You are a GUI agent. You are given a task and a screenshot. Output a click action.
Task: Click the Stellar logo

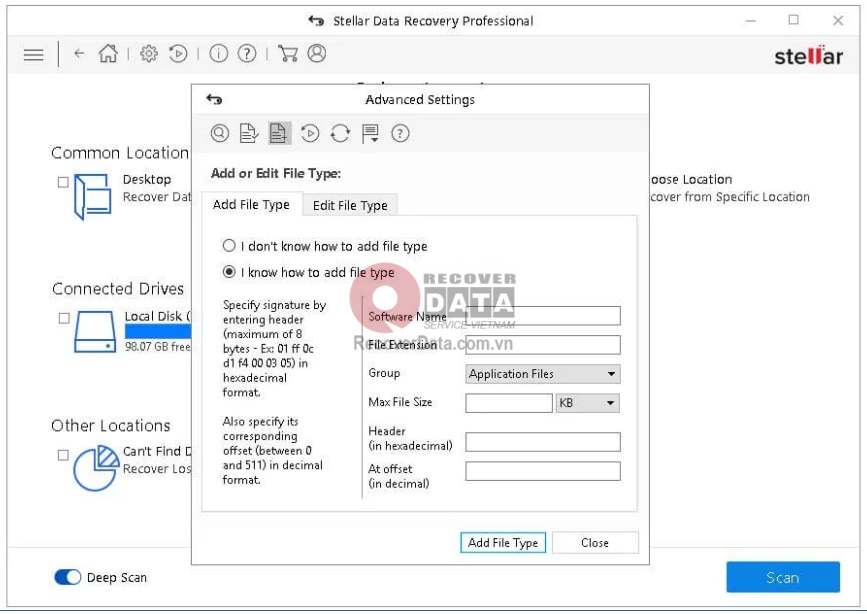[x=808, y=56]
